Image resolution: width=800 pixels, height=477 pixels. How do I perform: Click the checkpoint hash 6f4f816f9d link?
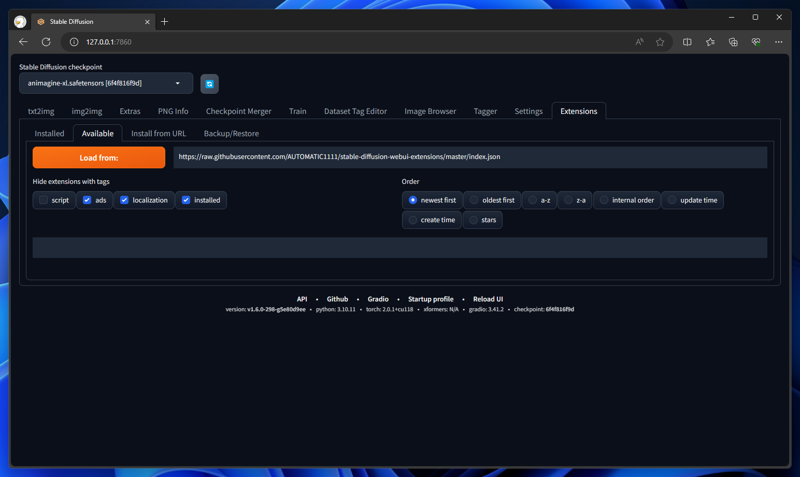click(560, 309)
